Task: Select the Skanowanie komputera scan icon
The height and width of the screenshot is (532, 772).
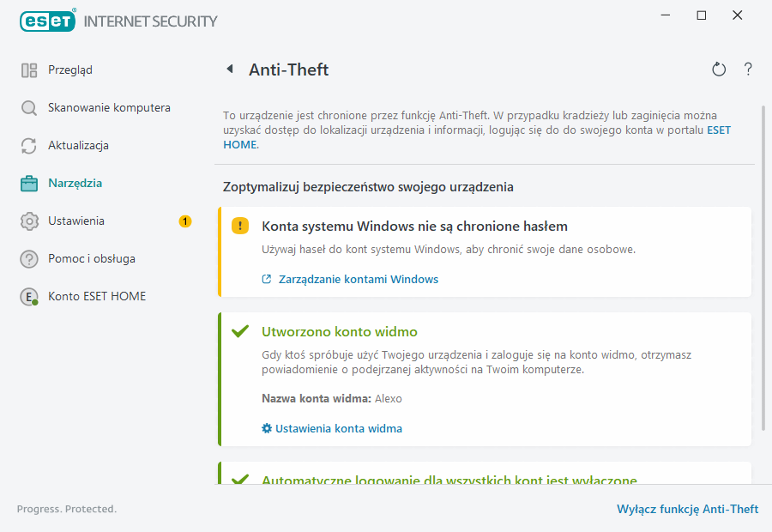Action: [x=28, y=107]
